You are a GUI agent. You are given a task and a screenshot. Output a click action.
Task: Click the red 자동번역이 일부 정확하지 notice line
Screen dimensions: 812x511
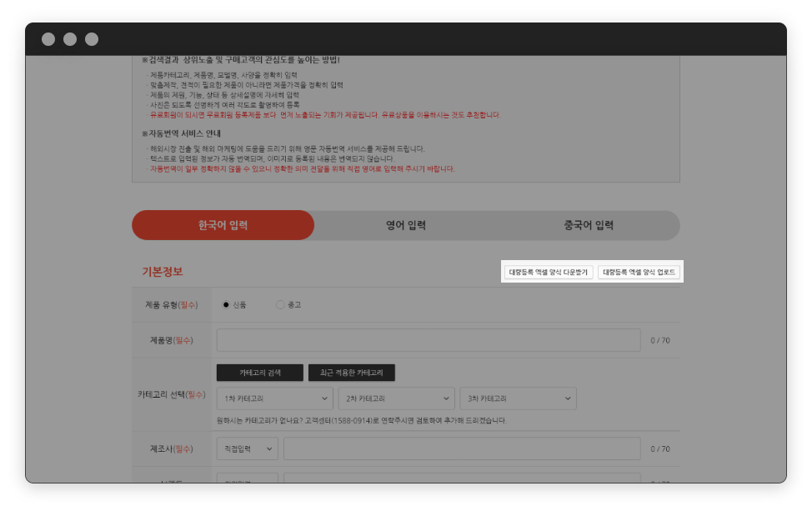(x=303, y=168)
